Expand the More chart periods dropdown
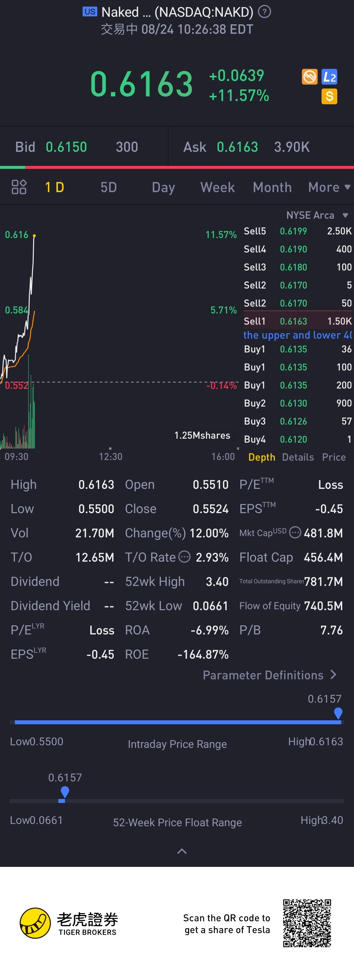The image size is (354, 980). [x=328, y=187]
